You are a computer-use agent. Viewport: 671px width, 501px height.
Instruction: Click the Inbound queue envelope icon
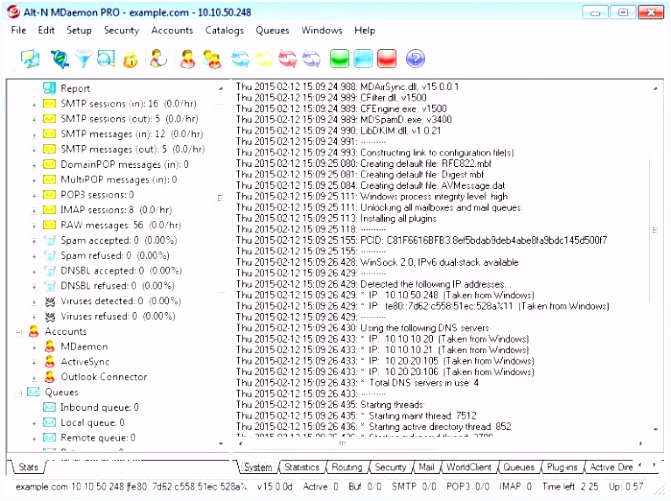pyautogui.click(x=49, y=407)
